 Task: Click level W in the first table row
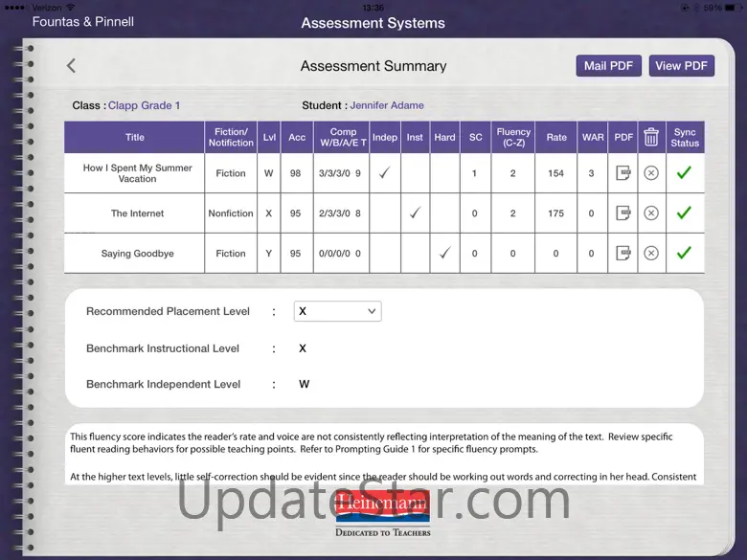[269, 173]
